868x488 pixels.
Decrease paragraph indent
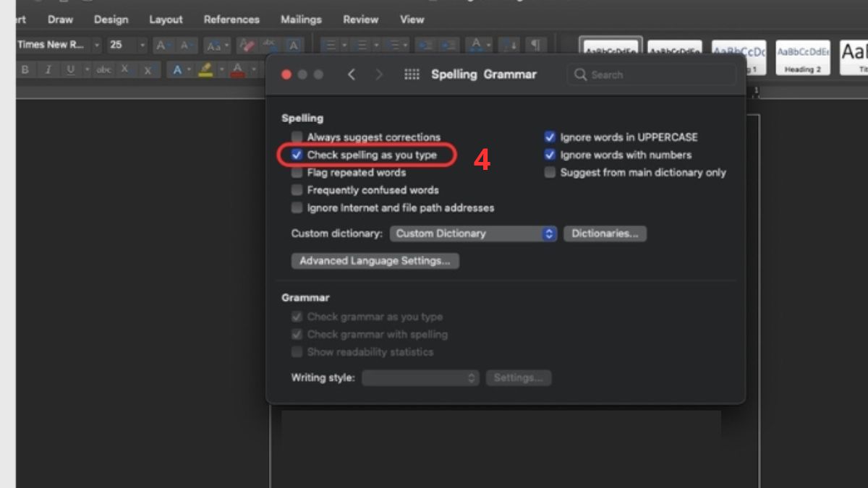(x=425, y=46)
